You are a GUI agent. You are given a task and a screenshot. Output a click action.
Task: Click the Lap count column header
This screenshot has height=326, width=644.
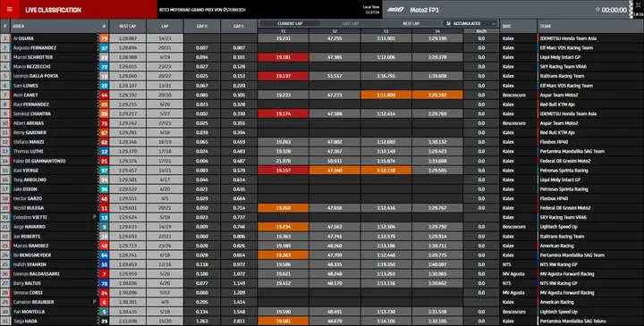[165, 26]
